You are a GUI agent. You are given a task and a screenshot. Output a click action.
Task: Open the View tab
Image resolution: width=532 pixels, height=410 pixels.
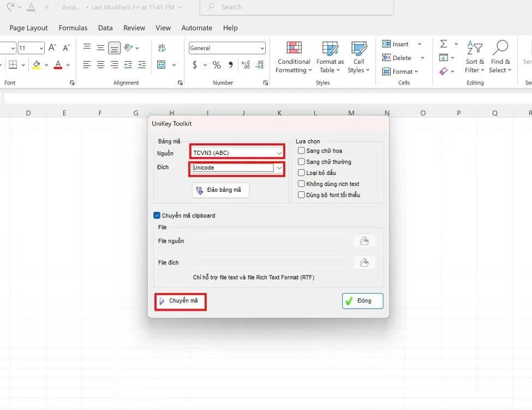click(163, 28)
